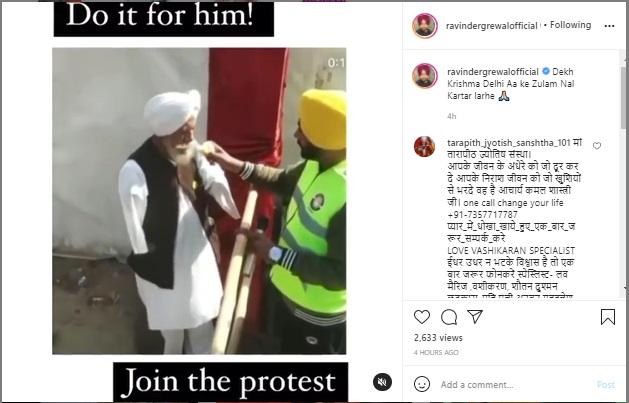This screenshot has width=629, height=403.
Task: Like the post with the heart icon
Action: click(x=422, y=317)
